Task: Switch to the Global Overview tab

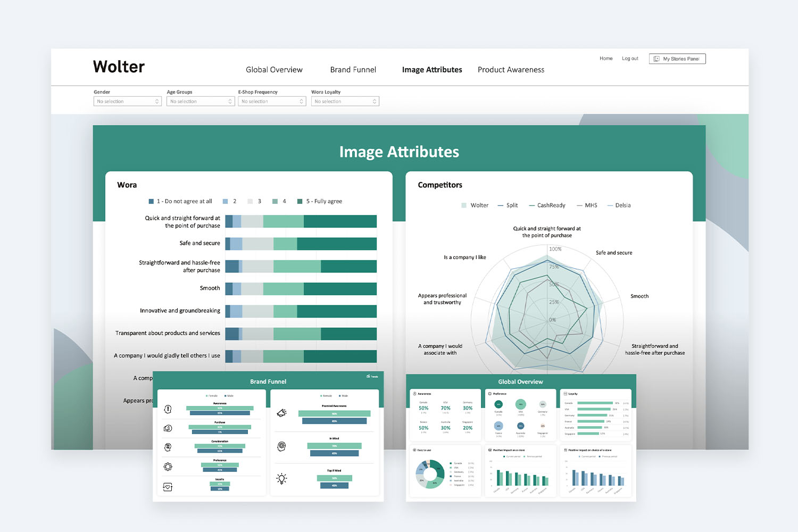Action: 274,70
